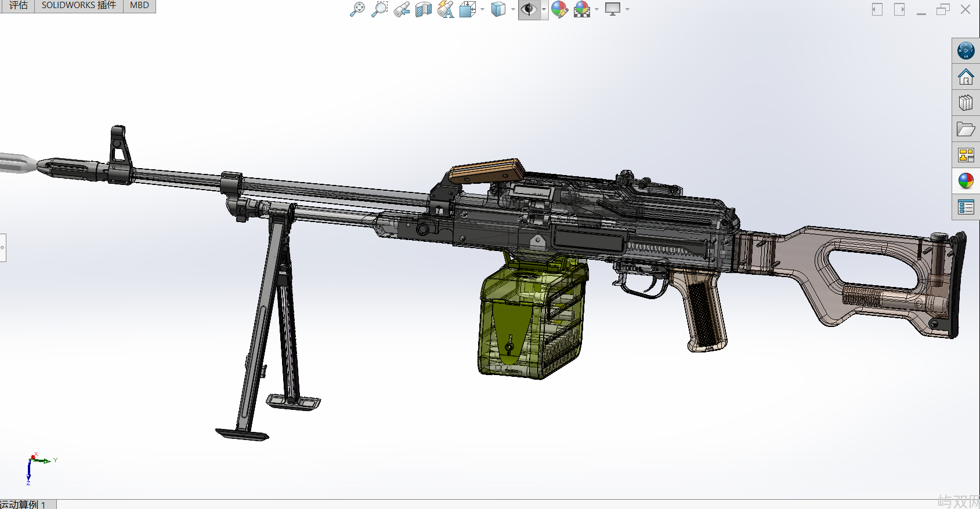Click the collapse-left panel icon at top right
980x509 pixels.
[877, 9]
